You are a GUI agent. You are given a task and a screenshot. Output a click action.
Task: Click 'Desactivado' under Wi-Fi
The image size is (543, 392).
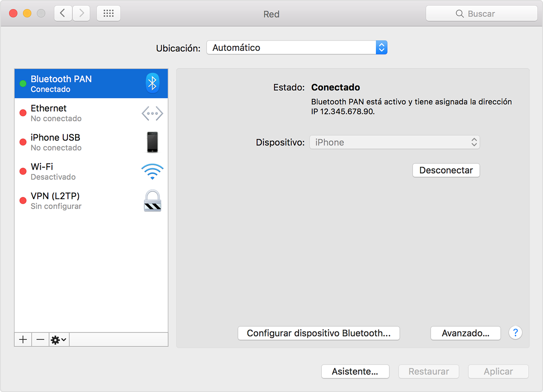pos(53,177)
